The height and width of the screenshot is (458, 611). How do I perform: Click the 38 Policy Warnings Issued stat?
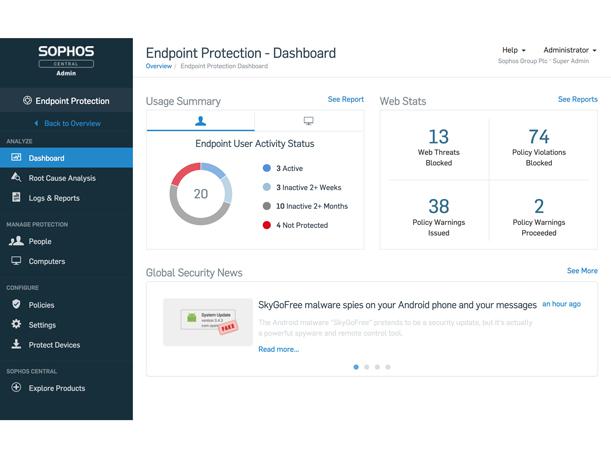438,217
